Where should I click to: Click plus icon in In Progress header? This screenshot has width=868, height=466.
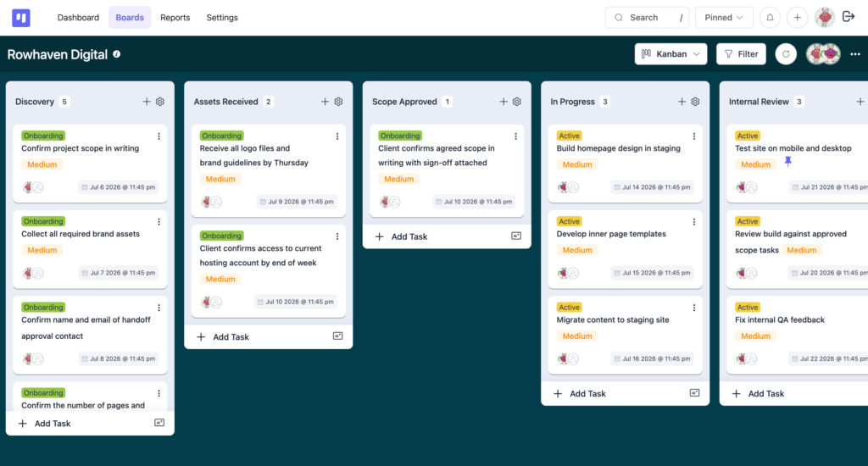point(682,102)
